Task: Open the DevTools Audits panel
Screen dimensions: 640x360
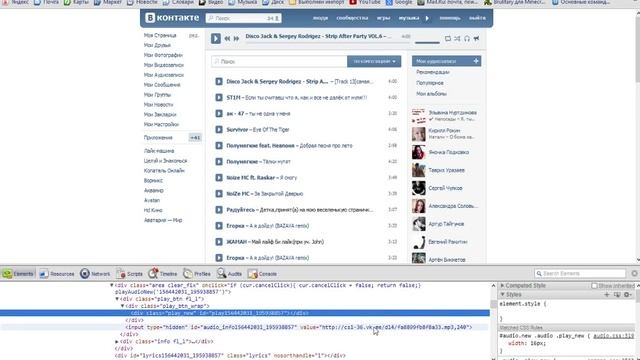Action: tap(229, 274)
